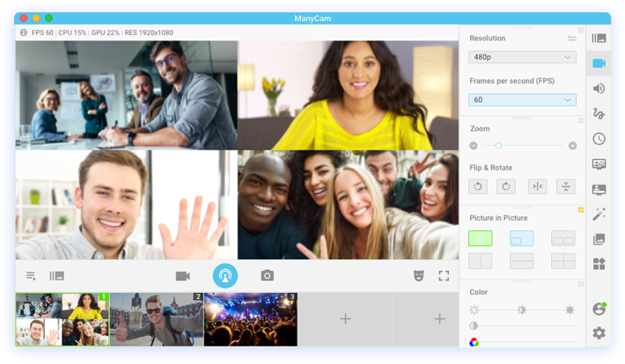625x364 pixels.
Task: Start broadcasting with the blue stream button
Action: (x=225, y=275)
